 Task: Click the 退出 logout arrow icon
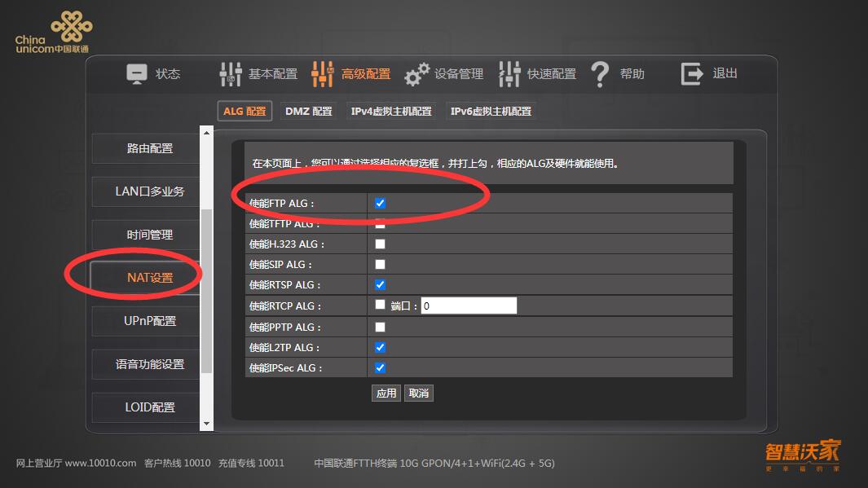coord(692,74)
